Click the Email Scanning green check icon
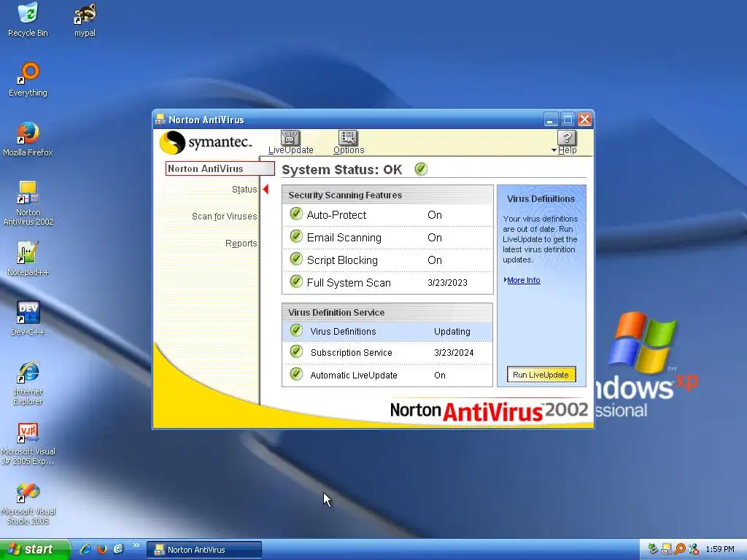The width and height of the screenshot is (747, 560). (x=296, y=236)
